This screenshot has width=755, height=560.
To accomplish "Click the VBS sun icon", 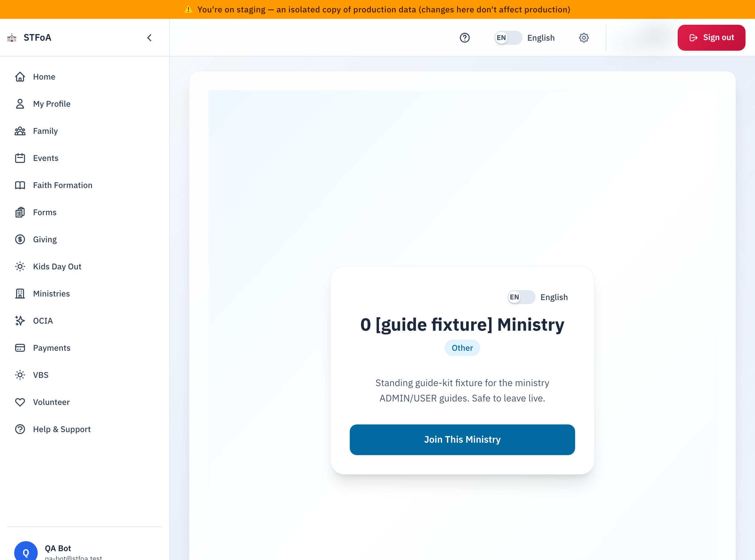I will [20, 375].
